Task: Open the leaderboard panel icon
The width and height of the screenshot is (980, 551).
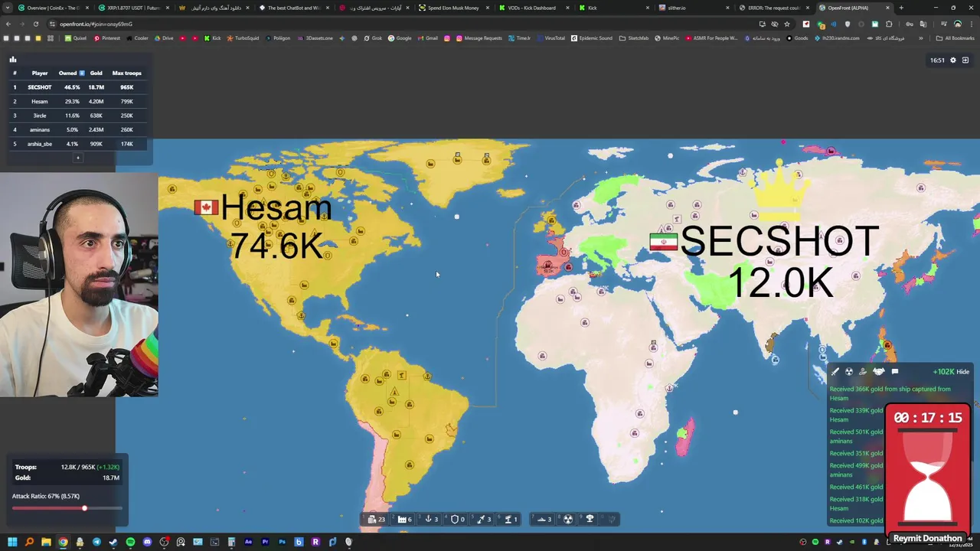Action: [x=12, y=60]
